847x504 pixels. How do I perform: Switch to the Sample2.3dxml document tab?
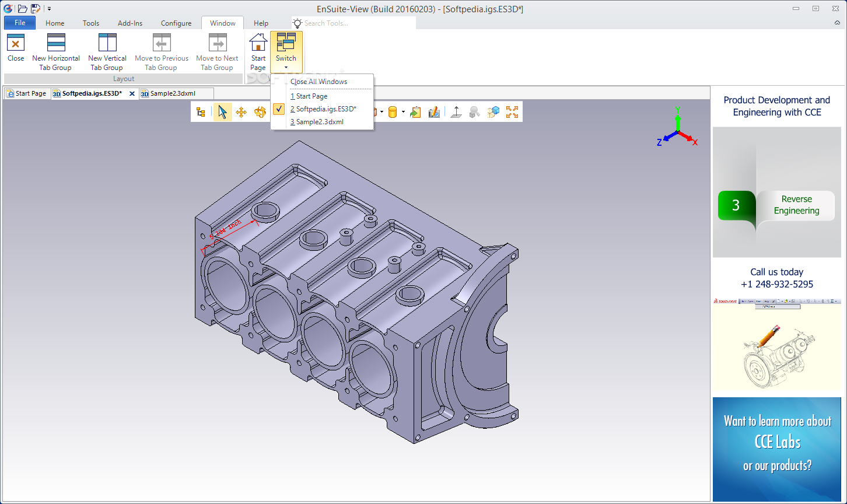click(x=176, y=93)
